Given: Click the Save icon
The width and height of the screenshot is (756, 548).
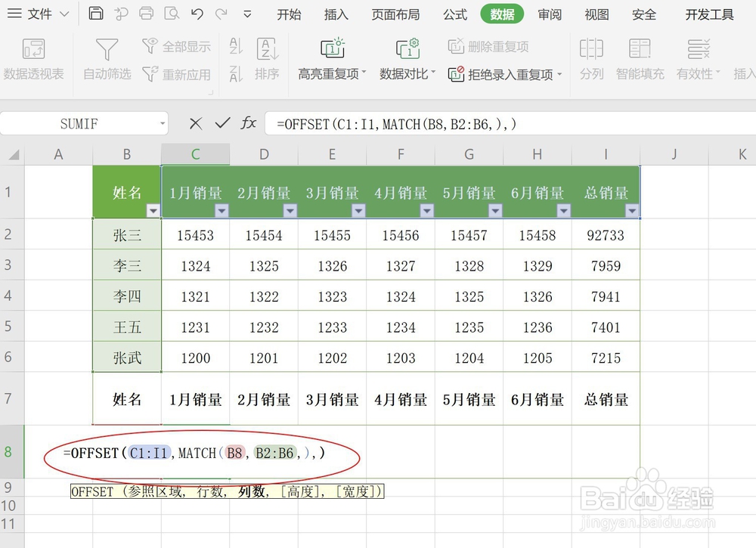Looking at the screenshot, I should pyautogui.click(x=95, y=13).
